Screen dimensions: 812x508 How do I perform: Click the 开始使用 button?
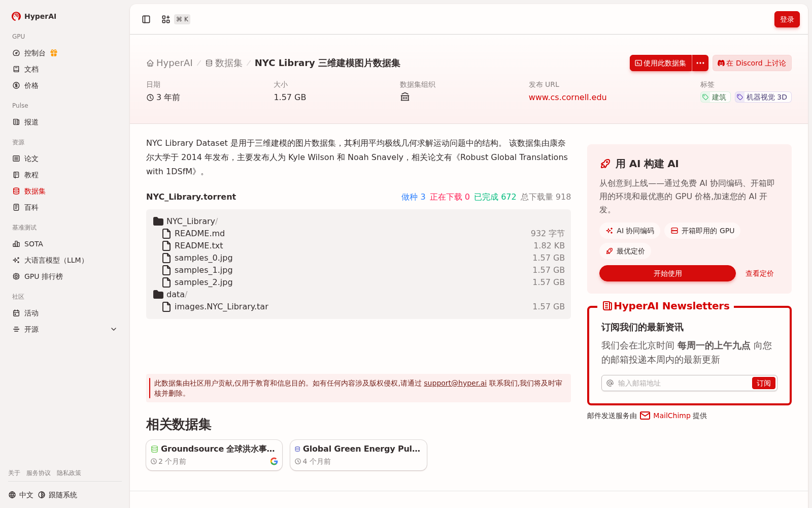[667, 273]
